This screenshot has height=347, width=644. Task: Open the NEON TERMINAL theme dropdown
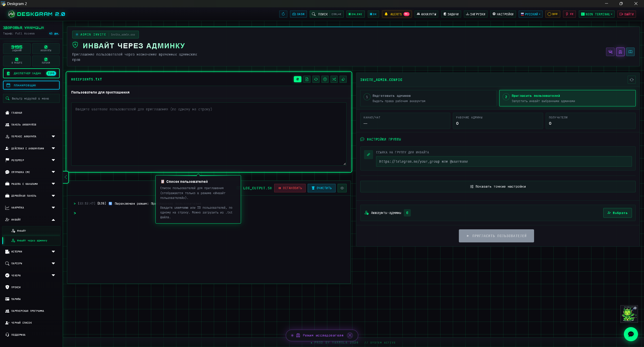coord(596,14)
